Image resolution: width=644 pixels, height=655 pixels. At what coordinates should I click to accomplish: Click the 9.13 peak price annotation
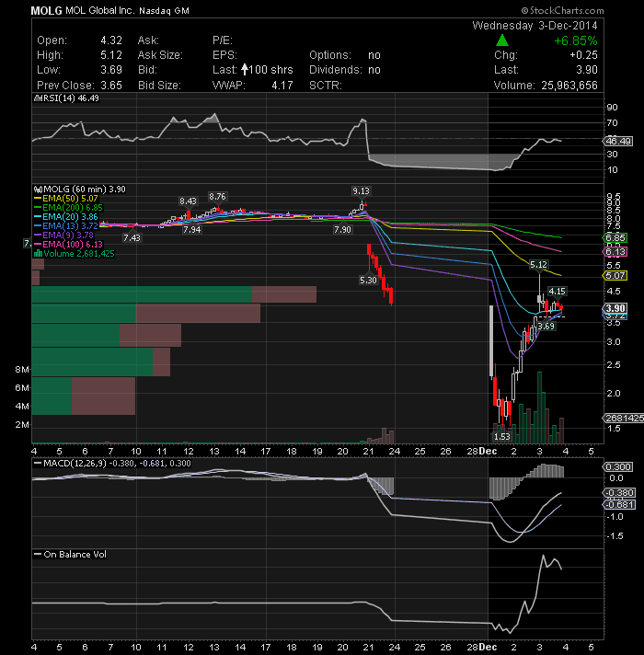(361, 191)
